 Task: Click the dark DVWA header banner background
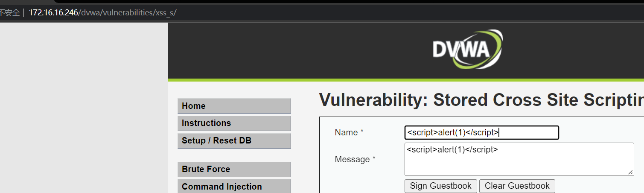[x=299, y=50]
